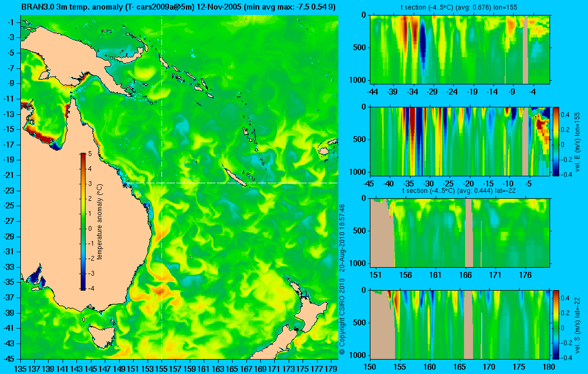
Task: Click the '163' longitude tick on the map axis
Action: pyautogui.click(x=218, y=369)
